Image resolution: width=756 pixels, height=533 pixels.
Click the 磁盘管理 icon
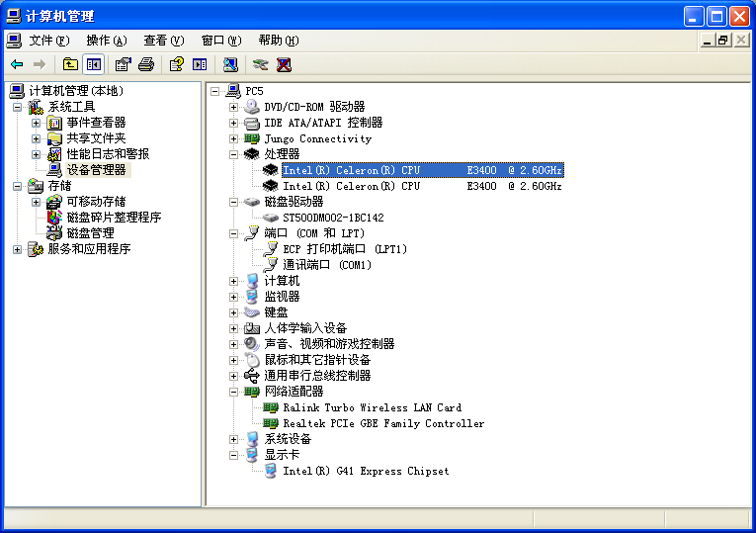pyautogui.click(x=54, y=233)
